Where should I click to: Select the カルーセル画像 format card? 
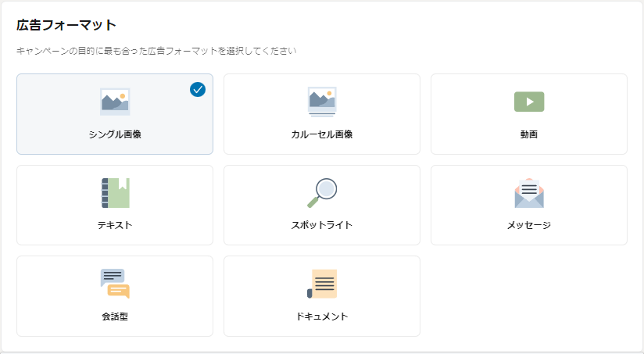click(x=322, y=114)
